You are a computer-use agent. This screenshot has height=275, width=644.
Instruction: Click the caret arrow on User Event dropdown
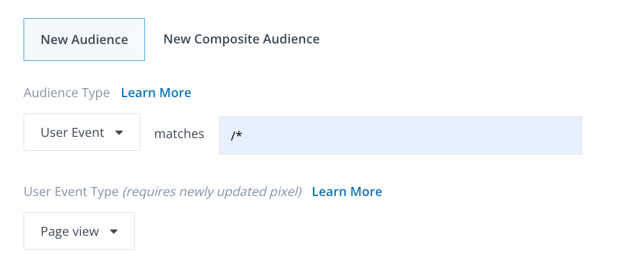click(x=119, y=133)
